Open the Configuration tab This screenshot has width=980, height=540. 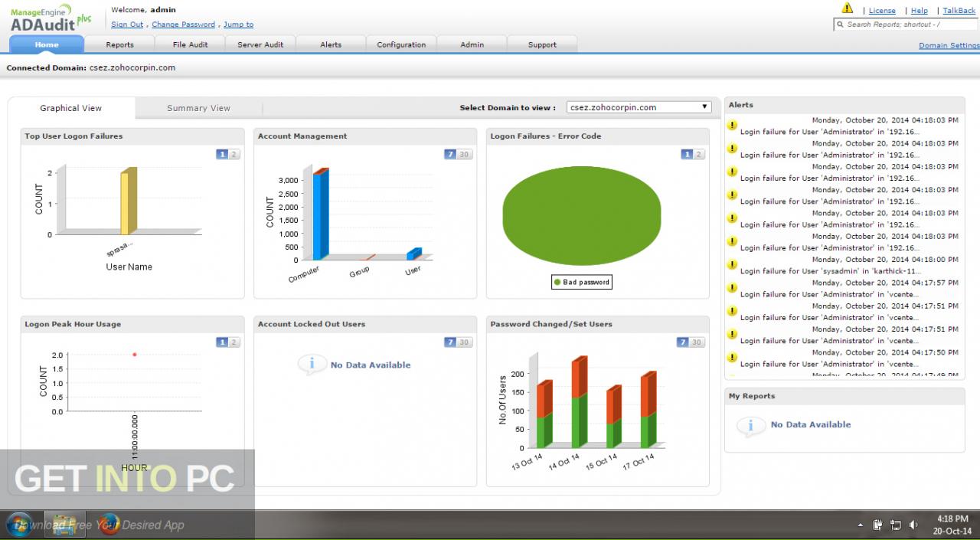coord(401,44)
